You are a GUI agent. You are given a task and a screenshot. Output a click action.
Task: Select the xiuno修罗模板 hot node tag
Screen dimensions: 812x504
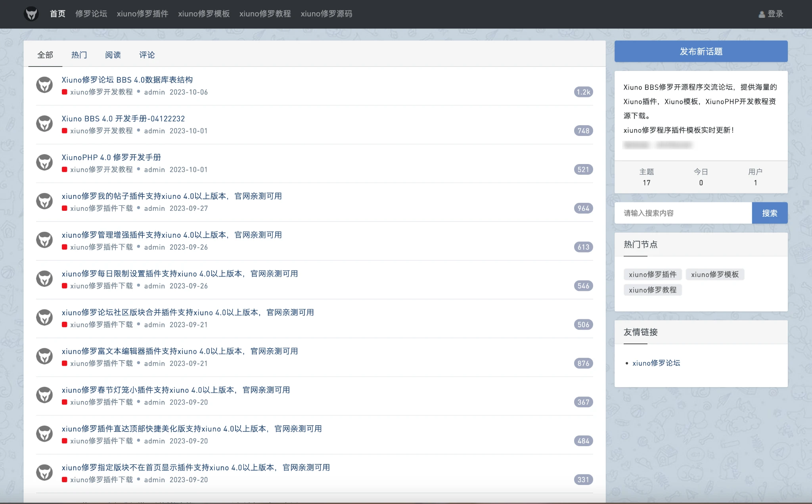(x=714, y=275)
